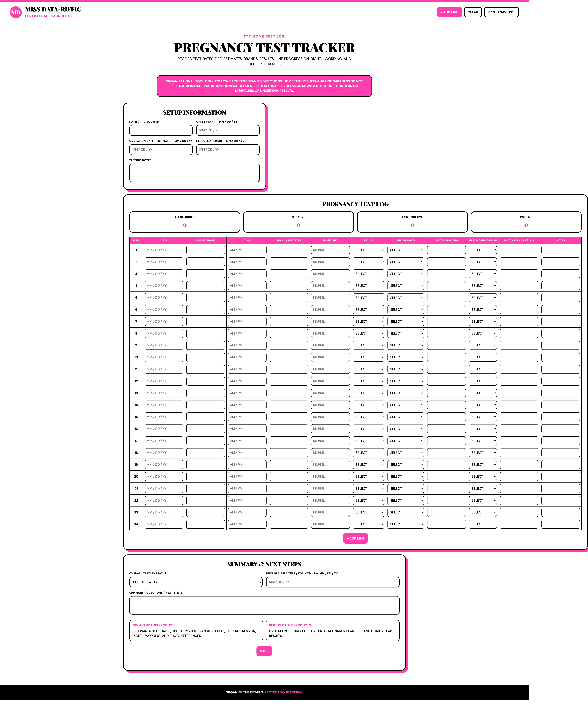
Task: Click Time field in row 3
Action: coord(247,274)
